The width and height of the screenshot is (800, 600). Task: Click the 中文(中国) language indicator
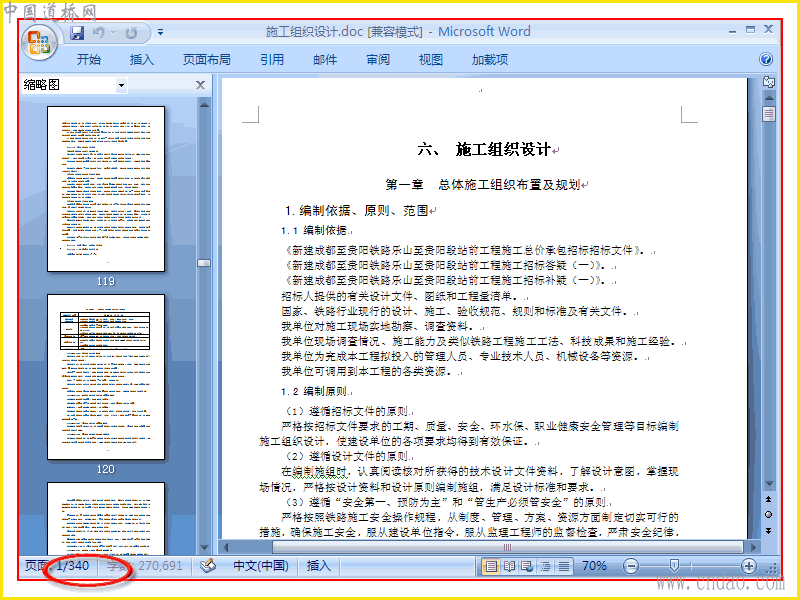261,566
